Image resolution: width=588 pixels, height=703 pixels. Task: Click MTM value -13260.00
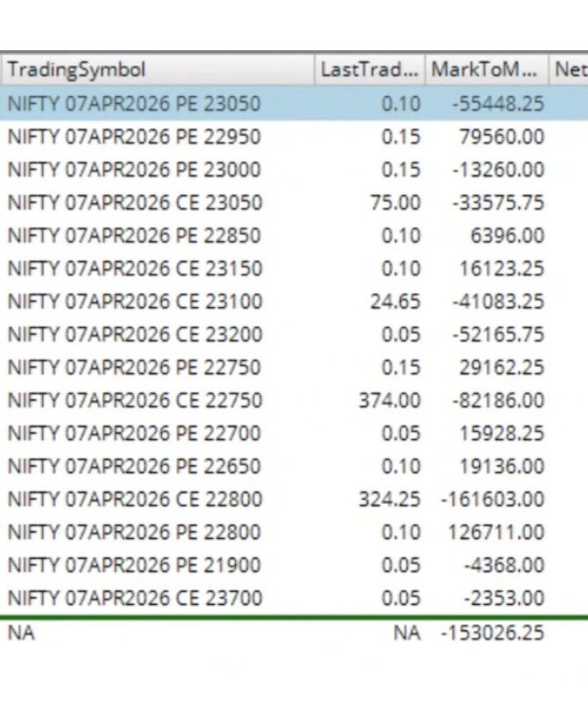[x=498, y=170]
